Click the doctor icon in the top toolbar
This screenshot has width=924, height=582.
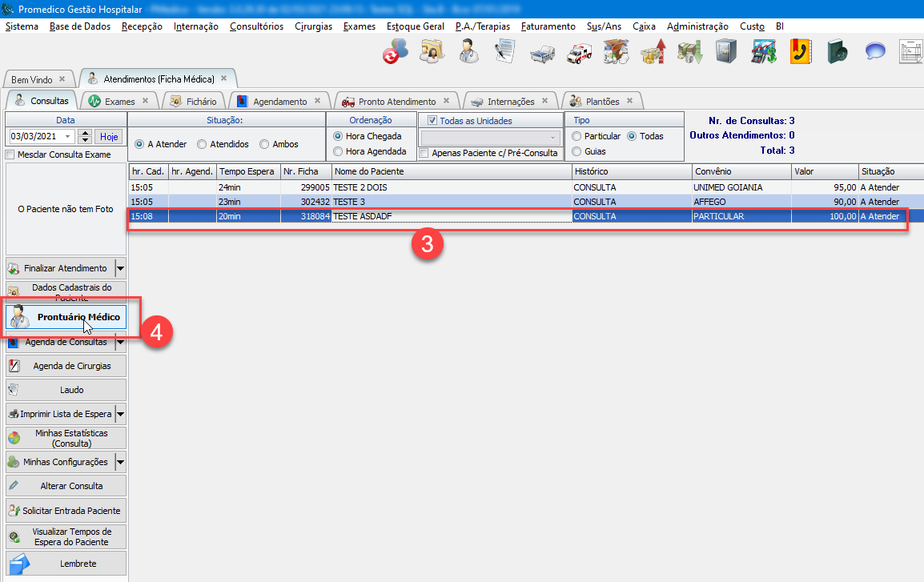point(469,53)
